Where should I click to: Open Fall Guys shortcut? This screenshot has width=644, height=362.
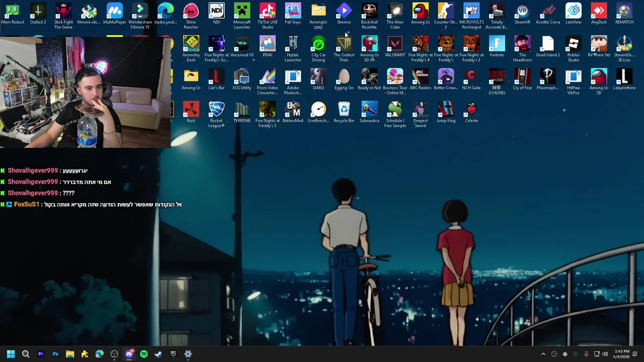pos(293,14)
